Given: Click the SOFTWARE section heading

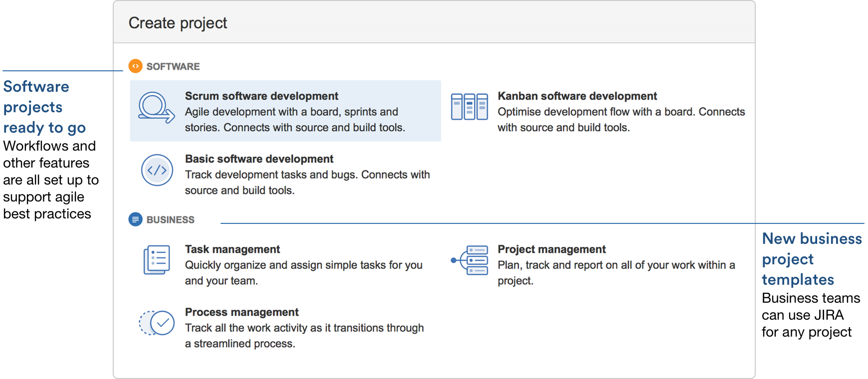Looking at the screenshot, I should coord(173,67).
